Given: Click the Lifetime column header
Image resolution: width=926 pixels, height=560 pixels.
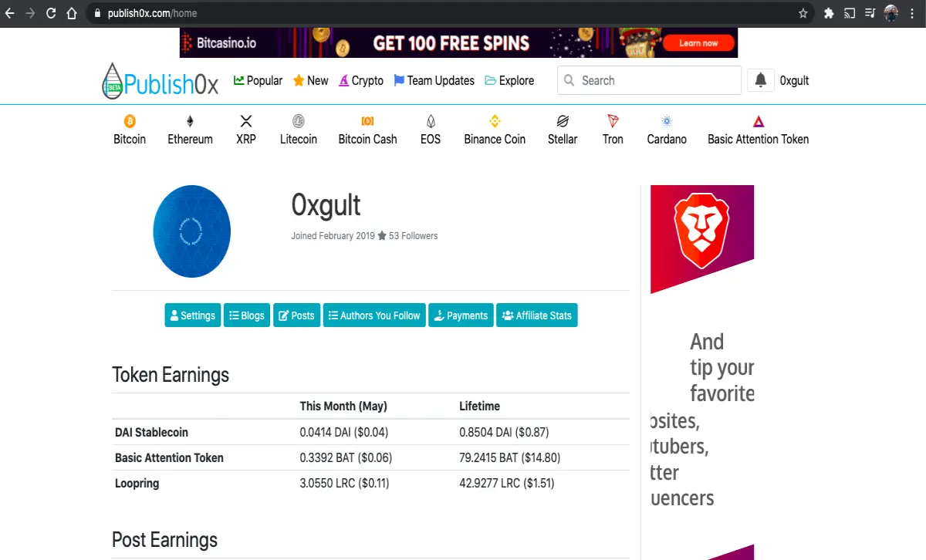Looking at the screenshot, I should tap(479, 406).
